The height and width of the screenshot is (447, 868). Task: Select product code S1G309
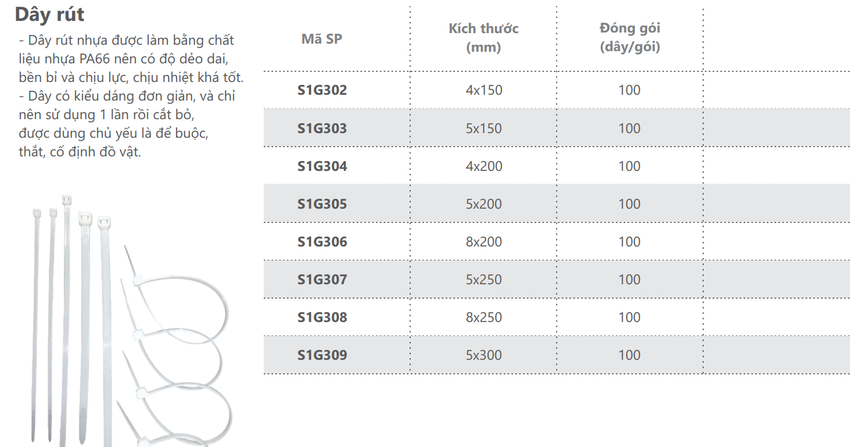click(322, 355)
